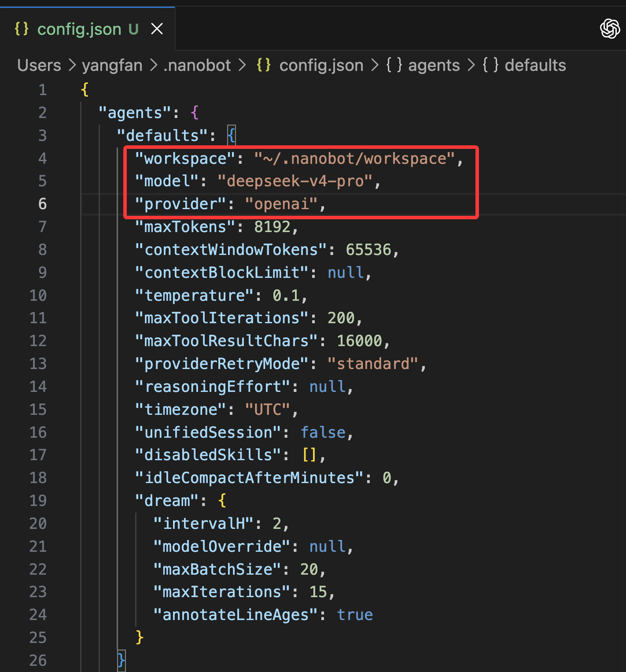Click the maxTokens value 8192
This screenshot has height=672, width=626.
click(x=272, y=227)
